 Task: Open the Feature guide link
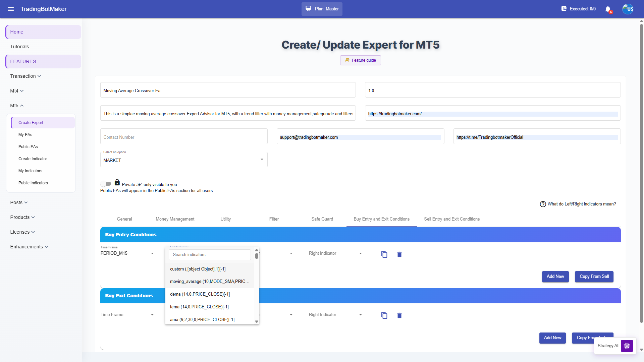pyautogui.click(x=361, y=60)
